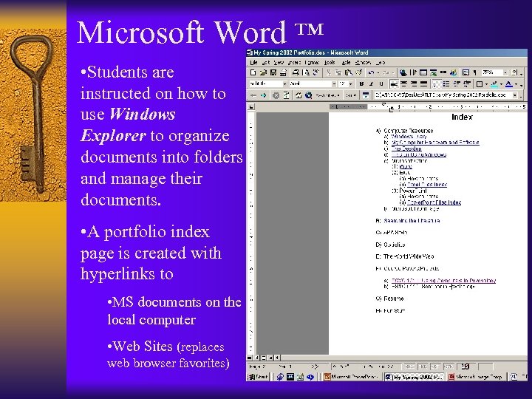
Task: Click the New Blank Document icon
Action: pyautogui.click(x=253, y=72)
